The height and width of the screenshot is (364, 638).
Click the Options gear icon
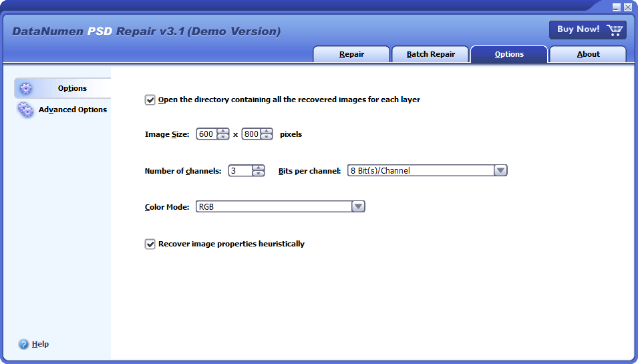coord(25,88)
